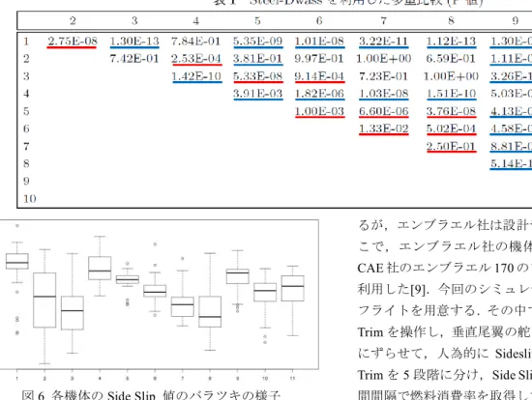Click the value 1.42E-10 in row 3
532x400 pixels.
196,76
